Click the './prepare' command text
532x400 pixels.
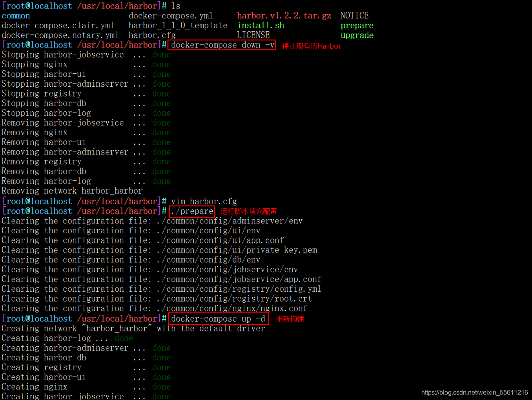(x=192, y=211)
